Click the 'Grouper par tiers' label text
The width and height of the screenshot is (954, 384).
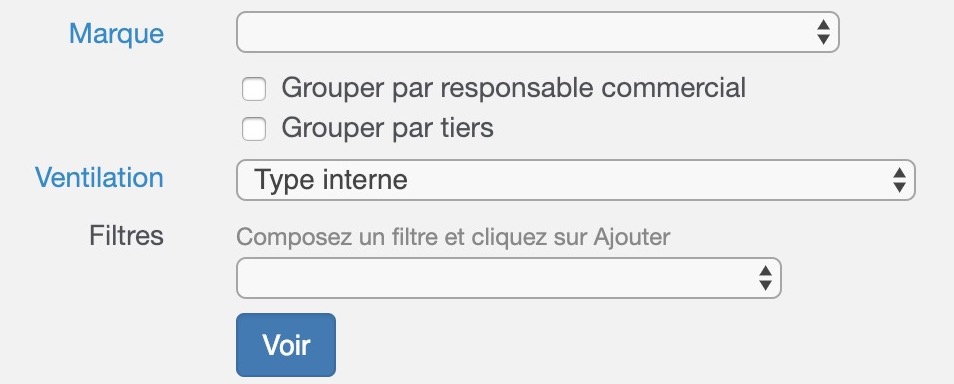coord(388,128)
